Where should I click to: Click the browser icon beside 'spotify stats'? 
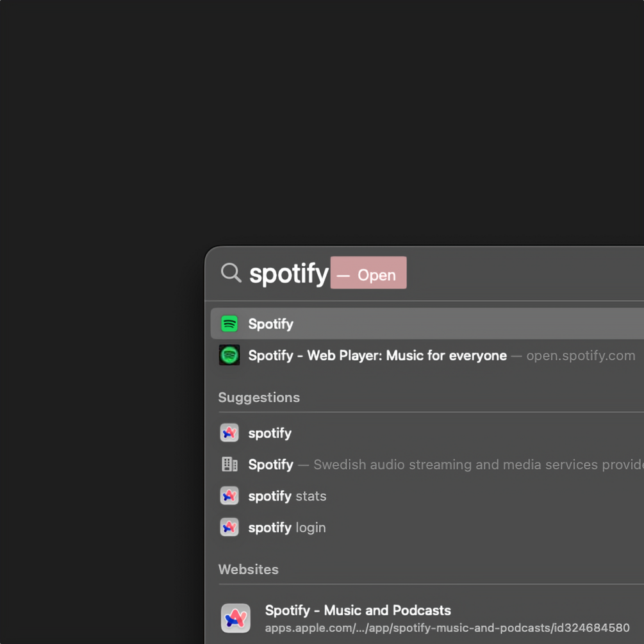(229, 496)
